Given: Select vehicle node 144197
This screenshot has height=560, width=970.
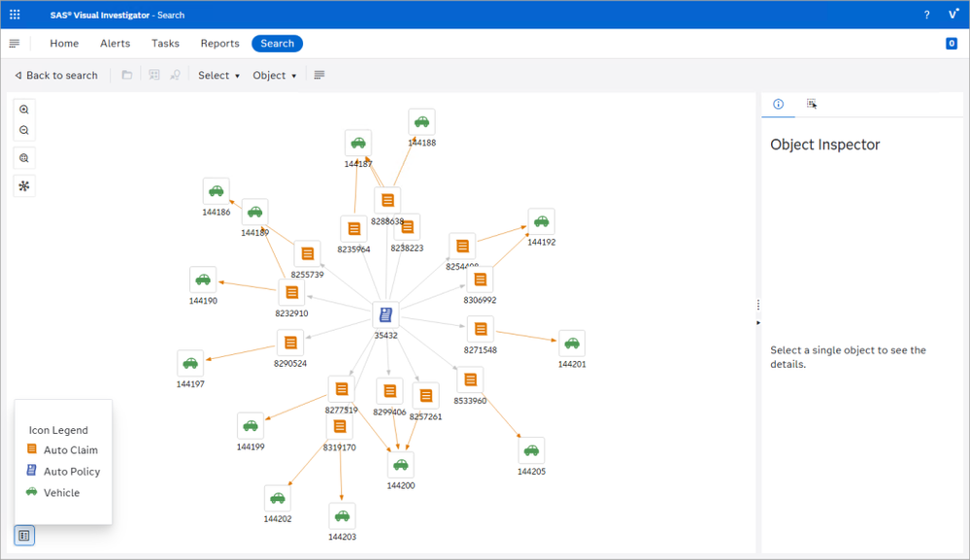Looking at the screenshot, I should point(190,363).
